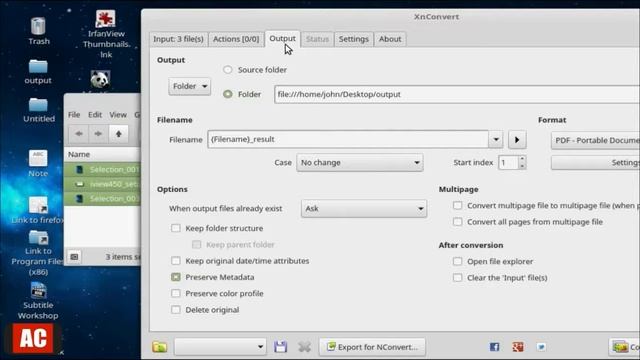The height and width of the screenshot is (360, 640).
Task: Open the About tab
Action: coord(390,39)
